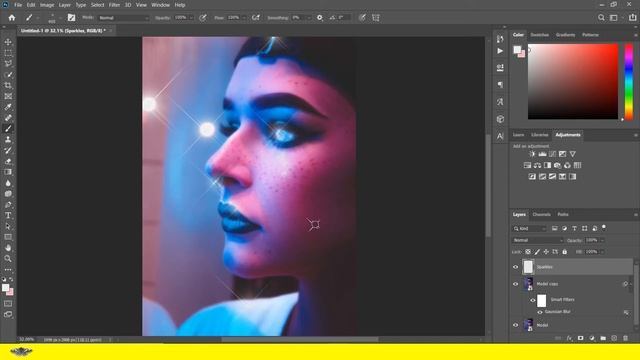
Task: Toggle Gaussian Blur filter visibility
Action: 540,312
